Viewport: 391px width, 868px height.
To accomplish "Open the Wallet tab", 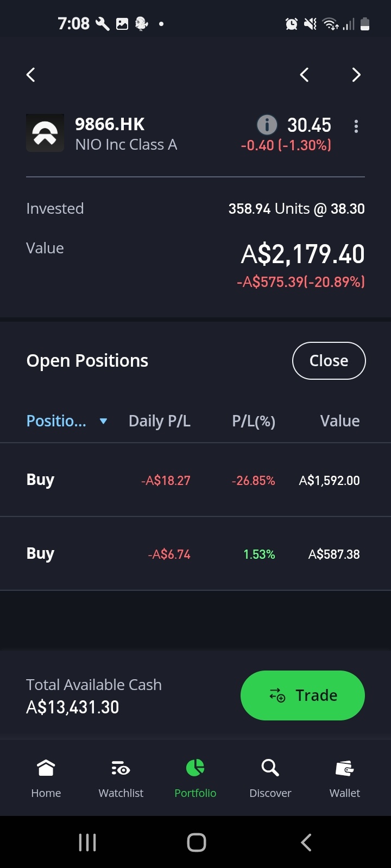I will (345, 778).
